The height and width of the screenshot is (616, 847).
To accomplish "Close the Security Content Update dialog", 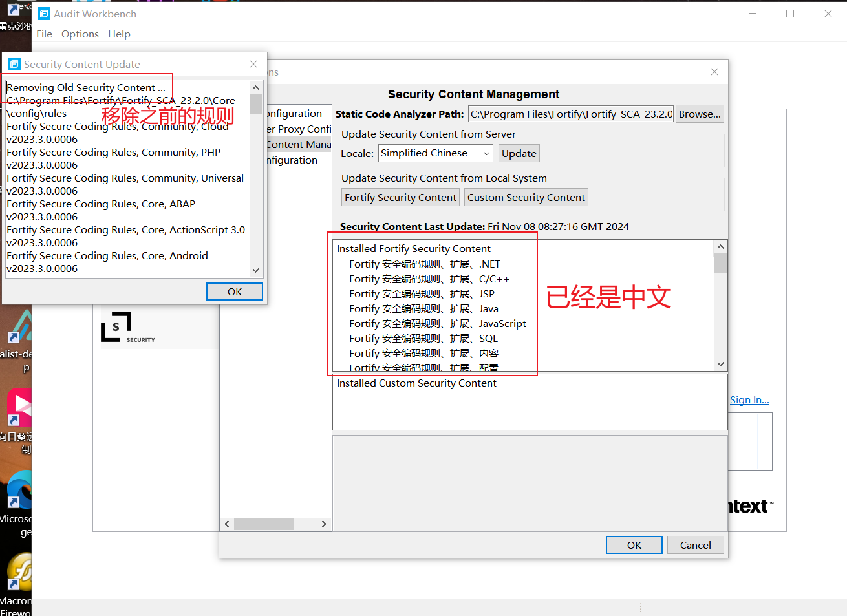I will (253, 64).
